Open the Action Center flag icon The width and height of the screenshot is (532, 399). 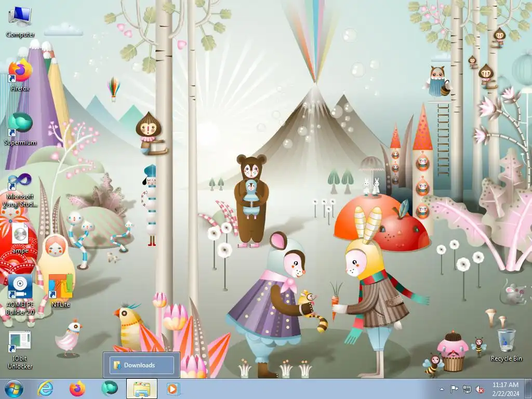[x=454, y=389]
